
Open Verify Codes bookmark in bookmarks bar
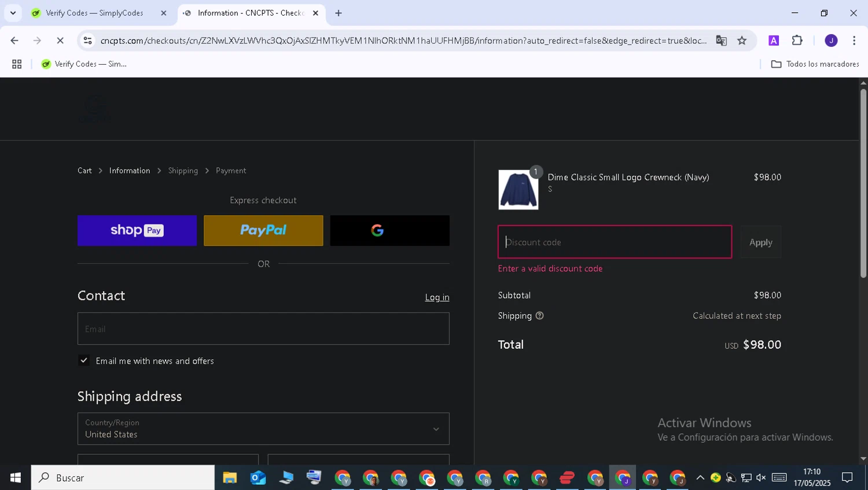coord(84,64)
